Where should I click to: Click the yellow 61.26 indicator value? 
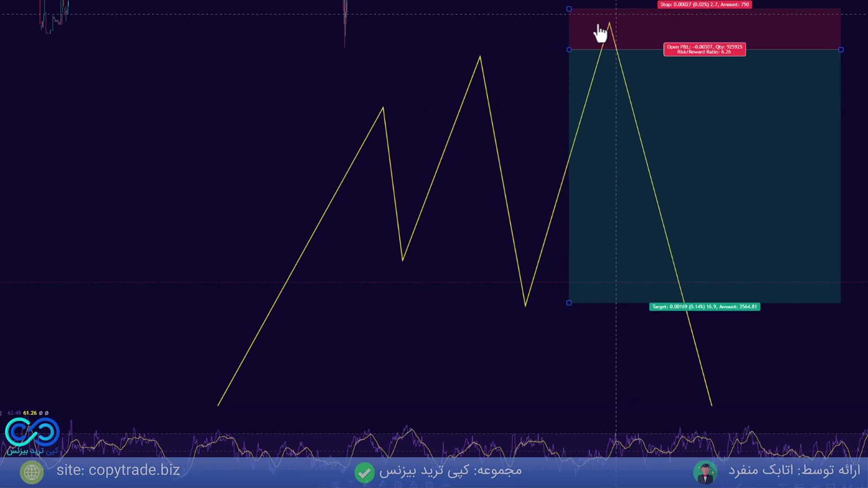30,413
